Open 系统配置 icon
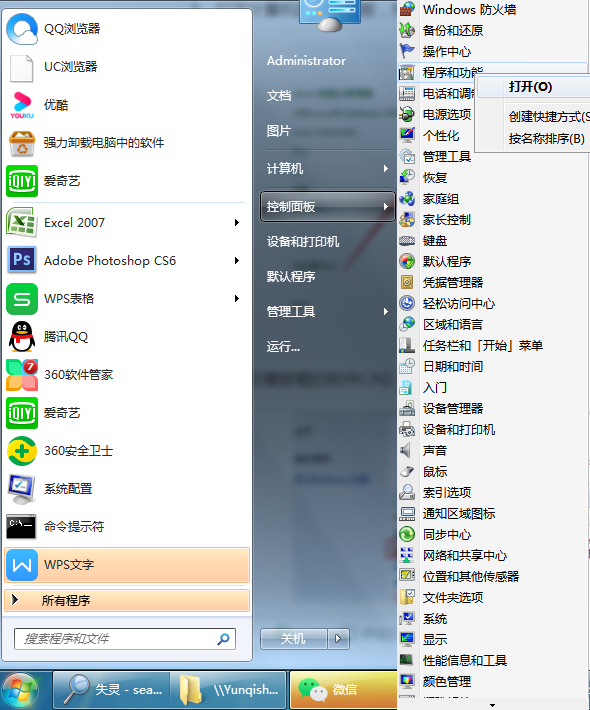This screenshot has width=590, height=710. [22, 489]
